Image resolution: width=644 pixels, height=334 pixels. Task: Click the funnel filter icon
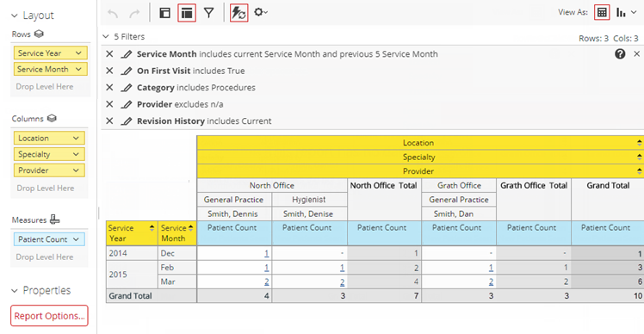pyautogui.click(x=209, y=13)
